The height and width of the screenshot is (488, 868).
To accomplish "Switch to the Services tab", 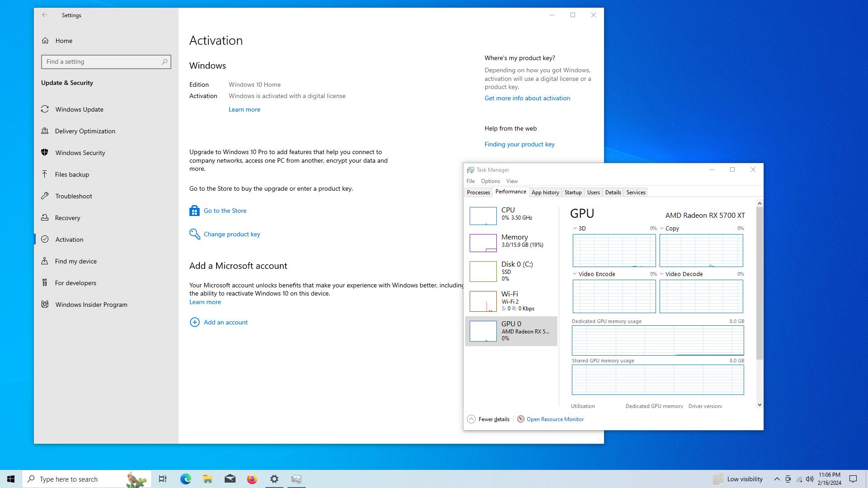I will coord(636,192).
